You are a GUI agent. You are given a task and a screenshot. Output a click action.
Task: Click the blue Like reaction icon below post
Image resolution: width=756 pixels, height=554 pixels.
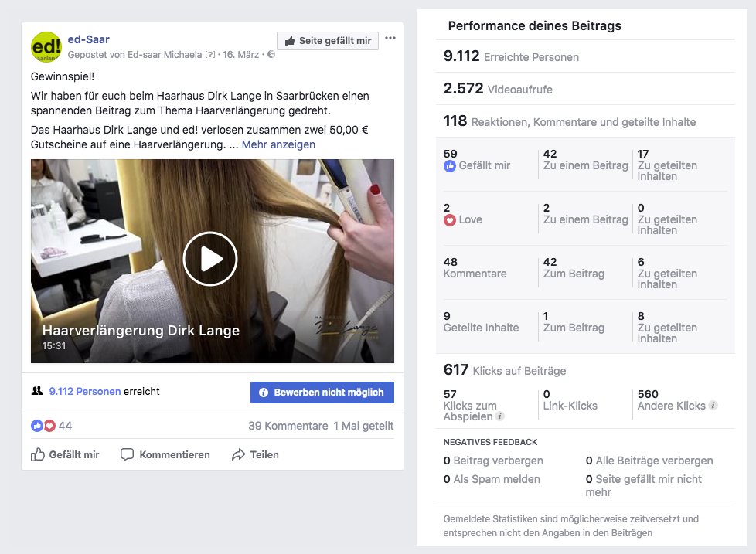point(37,426)
